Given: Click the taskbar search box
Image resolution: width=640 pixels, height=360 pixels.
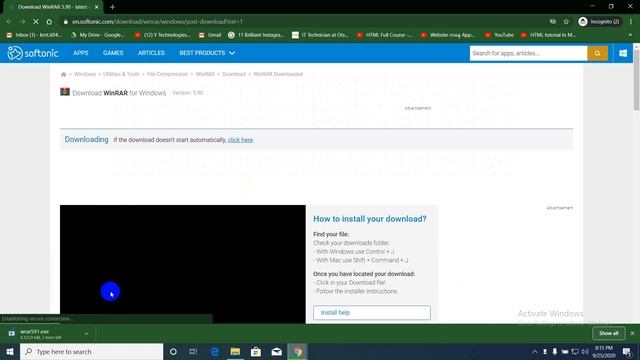Looking at the screenshot, I should point(91,351).
